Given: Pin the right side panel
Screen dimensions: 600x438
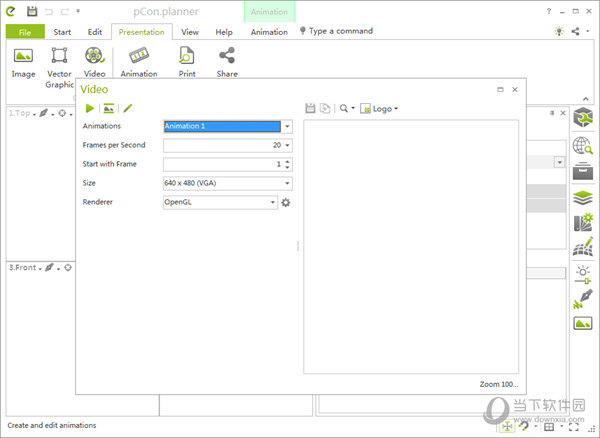Looking at the screenshot, I should (x=552, y=113).
